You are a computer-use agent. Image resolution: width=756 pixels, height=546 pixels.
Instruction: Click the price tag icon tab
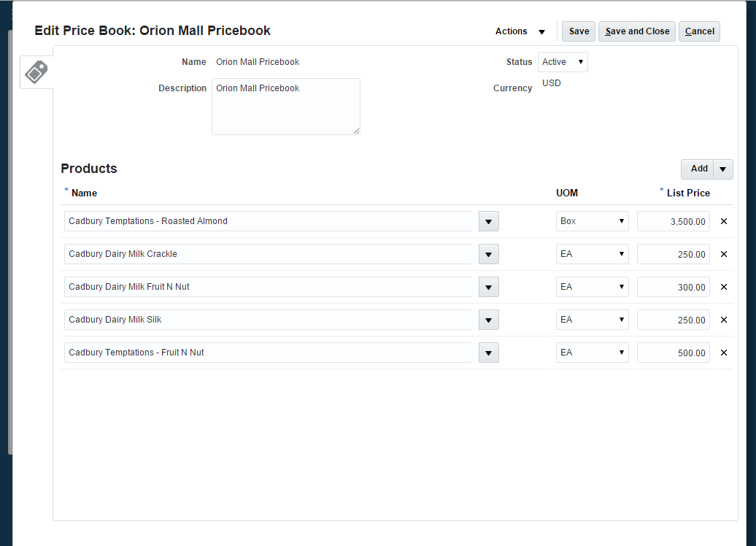(36, 72)
